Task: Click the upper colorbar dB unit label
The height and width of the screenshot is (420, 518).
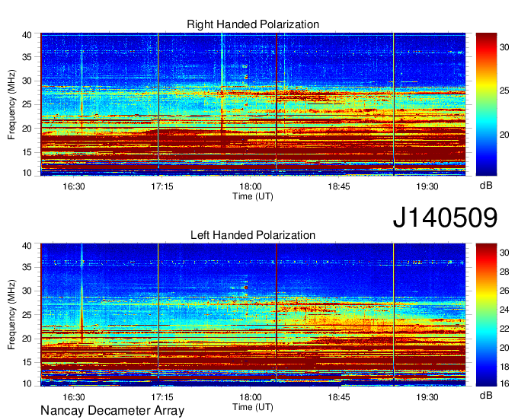Action: pyautogui.click(x=486, y=186)
